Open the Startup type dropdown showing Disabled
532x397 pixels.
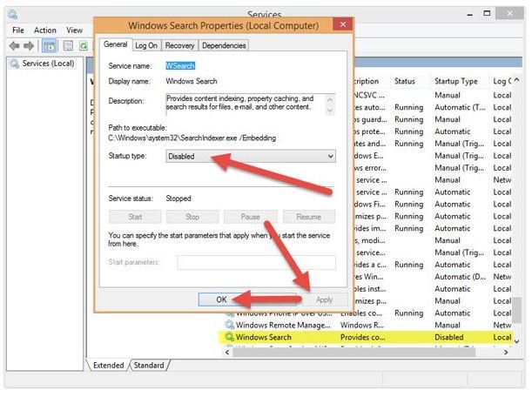point(251,156)
